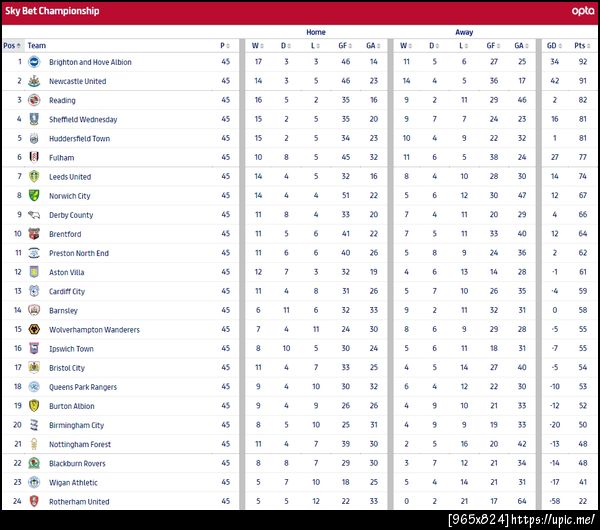Sort table by GD column header
The image size is (600, 530).
[x=552, y=45]
